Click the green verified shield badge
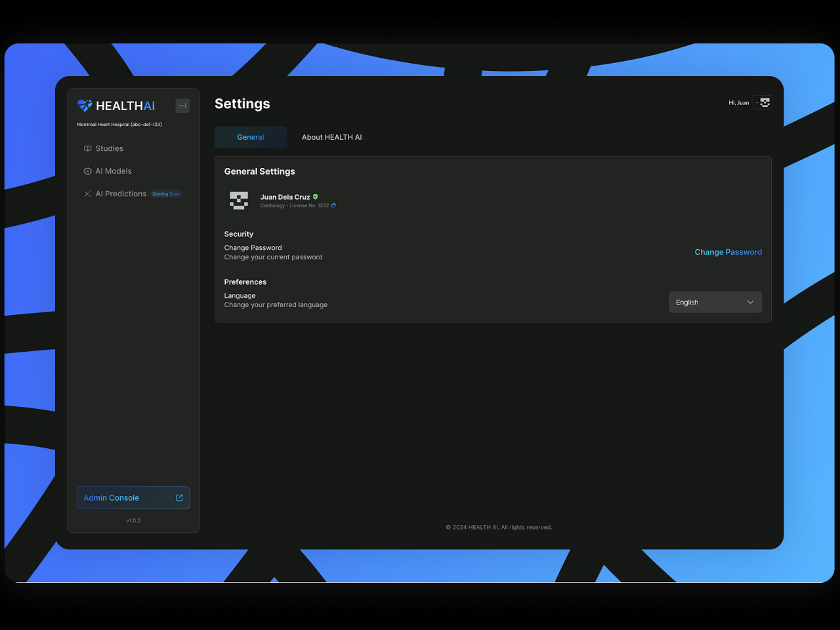Viewport: 840px width, 630px height. [x=316, y=197]
